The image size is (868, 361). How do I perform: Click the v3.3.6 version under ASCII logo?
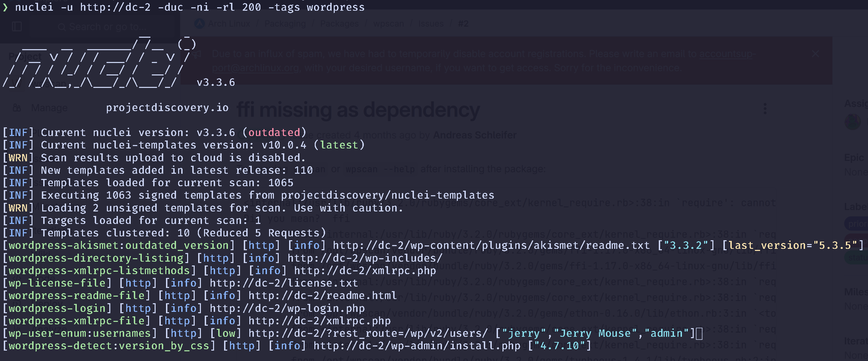click(216, 82)
